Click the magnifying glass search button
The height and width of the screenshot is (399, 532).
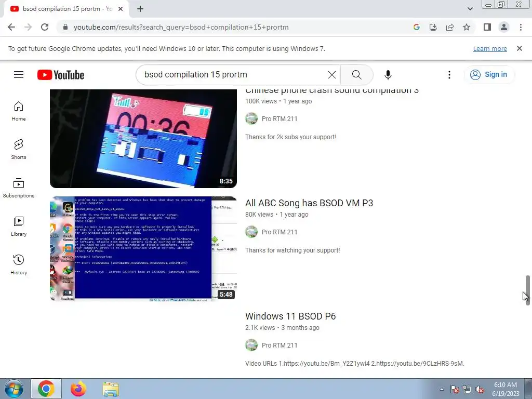coord(356,75)
